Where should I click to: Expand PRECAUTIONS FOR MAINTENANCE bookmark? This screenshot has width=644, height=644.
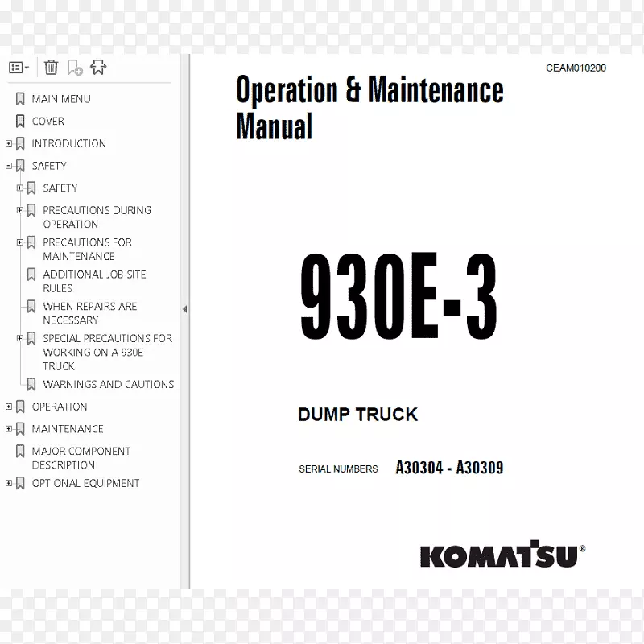(x=19, y=242)
